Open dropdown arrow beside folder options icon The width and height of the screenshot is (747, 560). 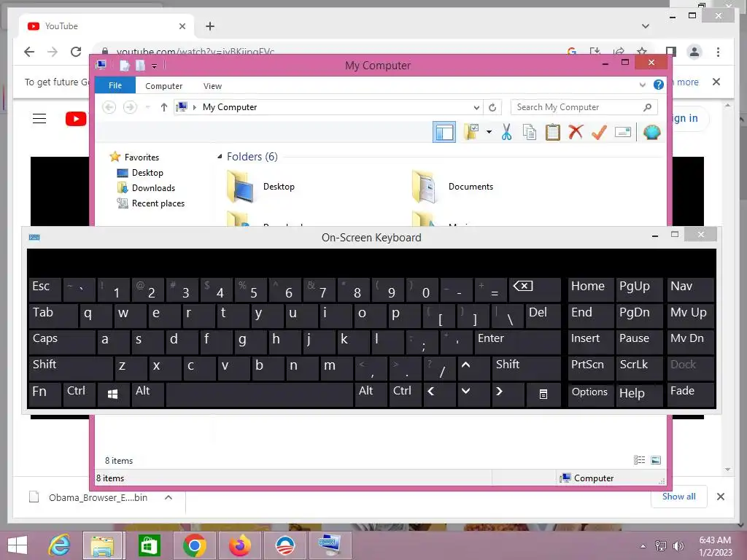click(489, 132)
